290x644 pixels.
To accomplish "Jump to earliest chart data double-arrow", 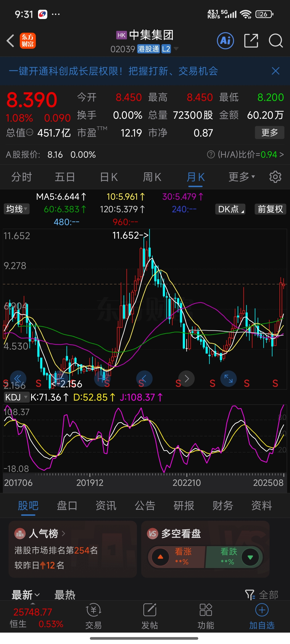I will pyautogui.click(x=18, y=379).
